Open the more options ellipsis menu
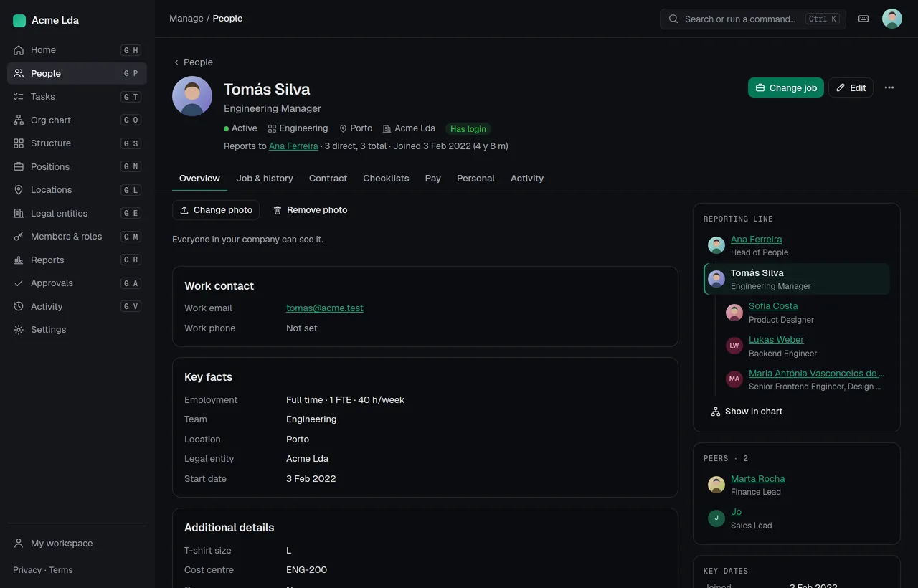This screenshot has width=918, height=588. tap(889, 87)
